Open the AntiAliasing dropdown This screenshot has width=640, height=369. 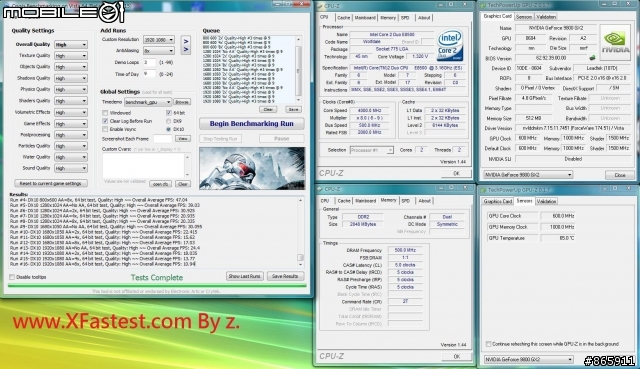click(x=159, y=51)
